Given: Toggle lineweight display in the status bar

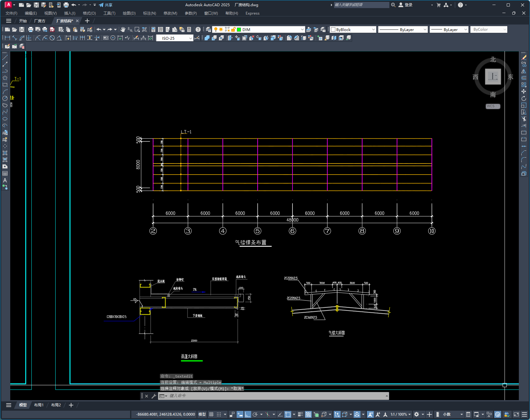Looking at the screenshot, I should (x=300, y=414).
